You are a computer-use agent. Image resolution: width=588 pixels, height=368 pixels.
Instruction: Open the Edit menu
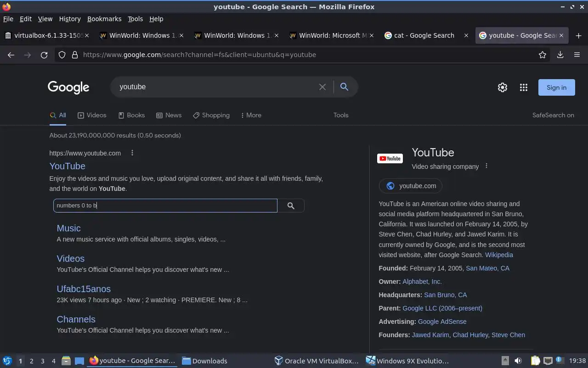click(x=26, y=19)
